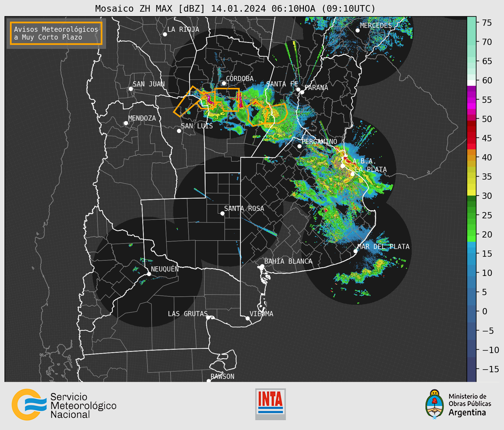
Task: Click the Paraná city marker dot
Action: 302,92
